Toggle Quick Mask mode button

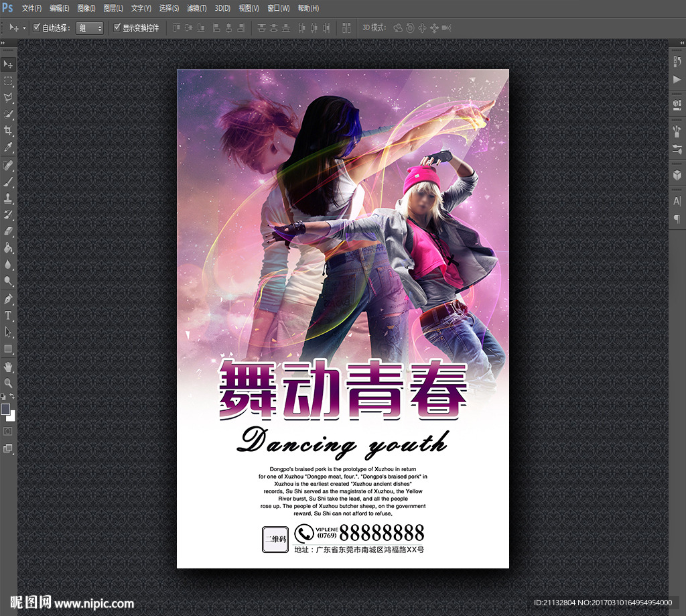click(8, 431)
